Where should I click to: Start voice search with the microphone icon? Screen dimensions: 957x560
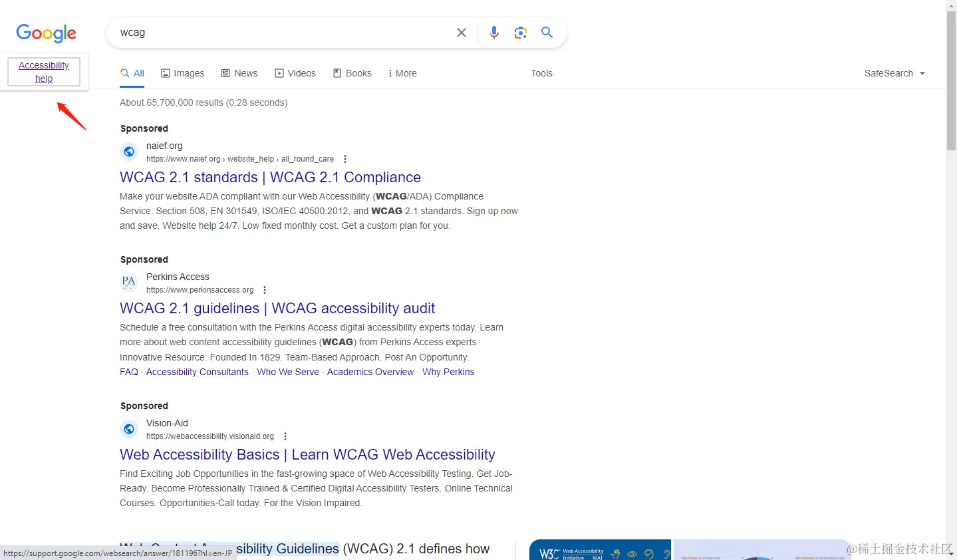494,33
